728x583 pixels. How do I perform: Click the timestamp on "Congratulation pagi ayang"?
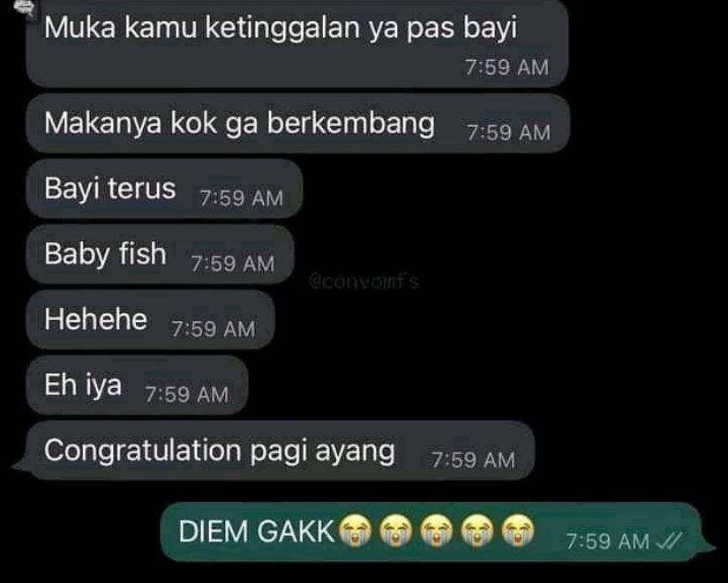click(473, 460)
